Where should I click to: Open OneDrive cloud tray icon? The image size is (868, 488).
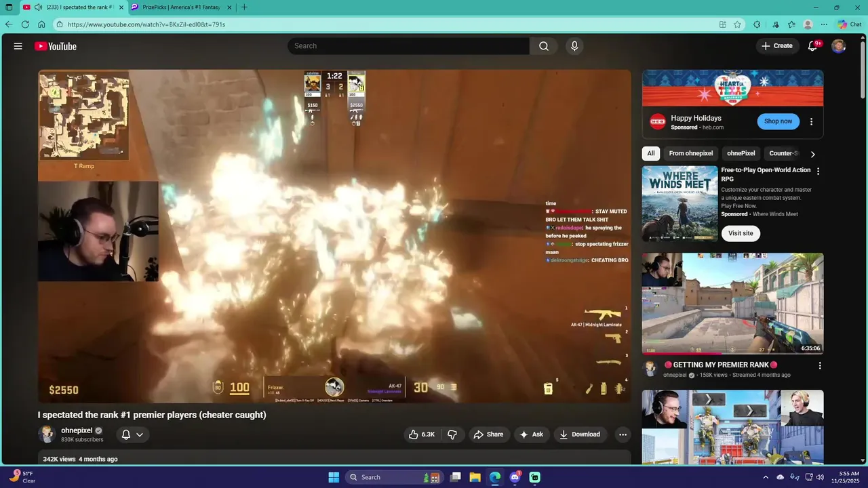[781, 477]
